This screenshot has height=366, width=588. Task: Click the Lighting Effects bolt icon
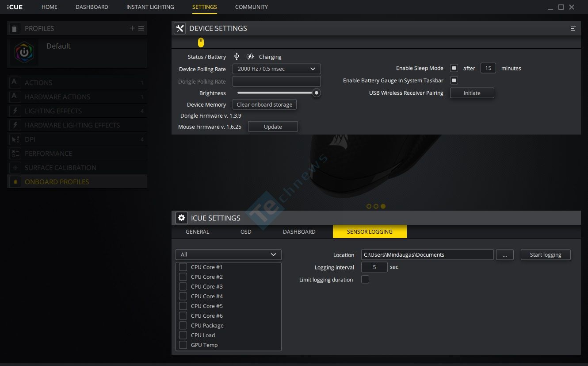point(15,111)
